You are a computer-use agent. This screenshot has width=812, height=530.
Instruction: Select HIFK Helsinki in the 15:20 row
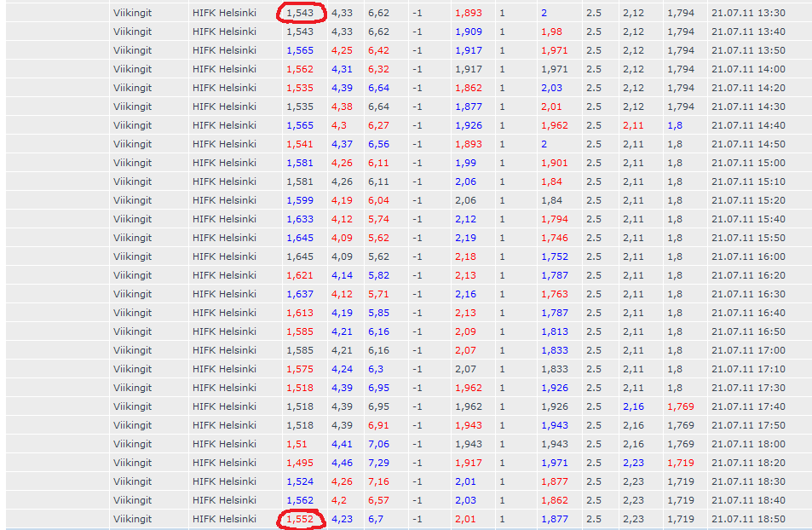click(x=224, y=200)
